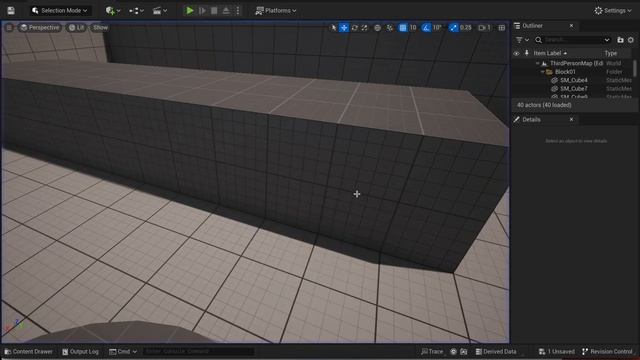This screenshot has height=360, width=640.
Task: Activate the Scale tool
Action: [364, 28]
